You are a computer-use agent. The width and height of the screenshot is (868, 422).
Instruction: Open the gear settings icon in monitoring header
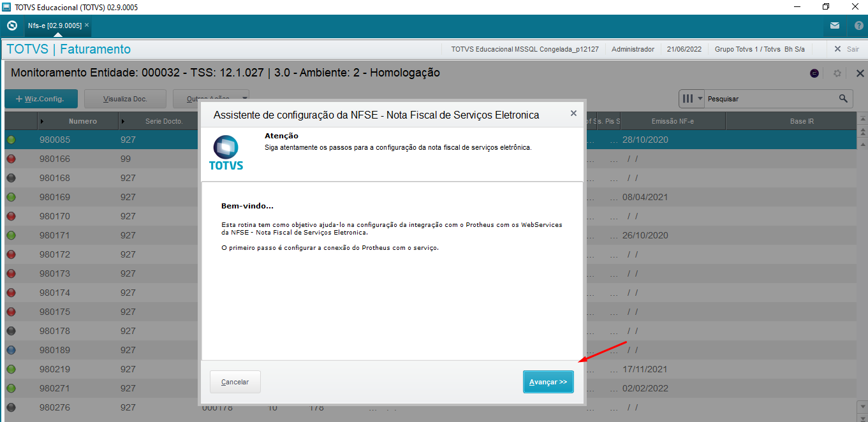pos(837,73)
